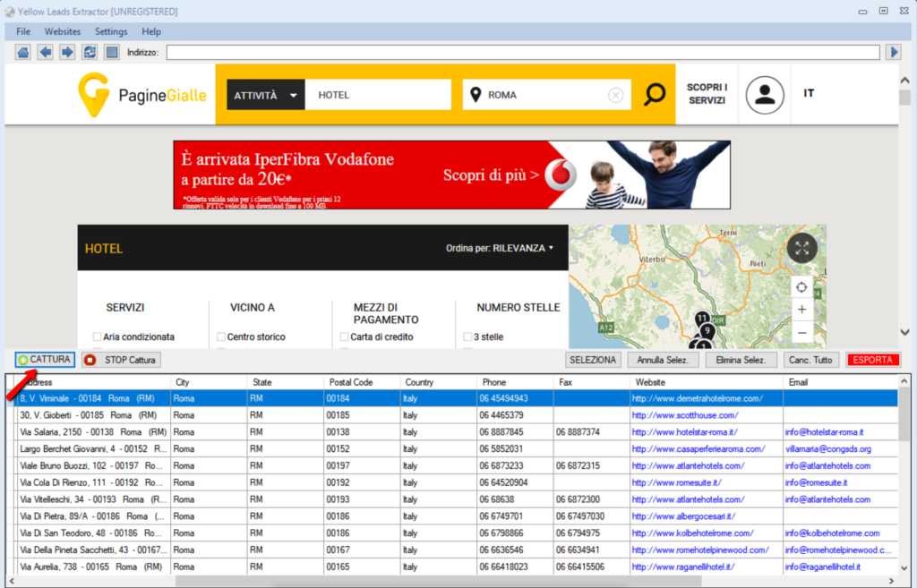Tick the 3 stelle checkbox
Viewport: 917px width, 588px height.
(467, 337)
